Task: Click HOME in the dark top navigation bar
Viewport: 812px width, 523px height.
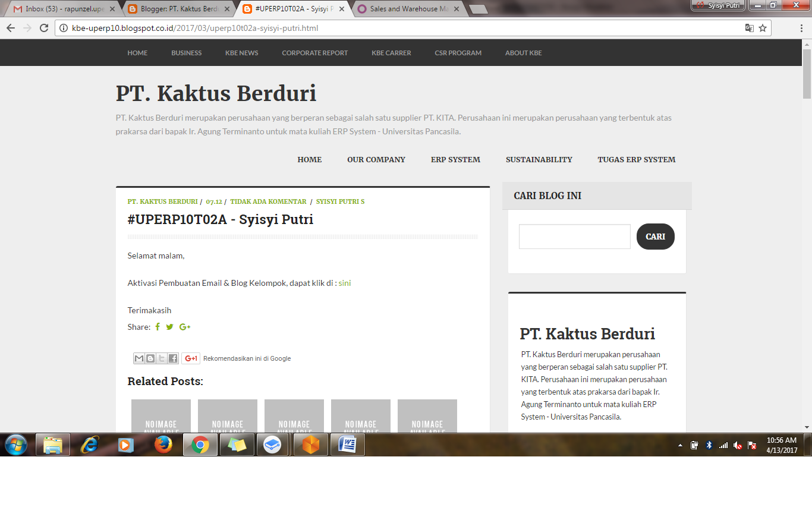Action: point(137,53)
